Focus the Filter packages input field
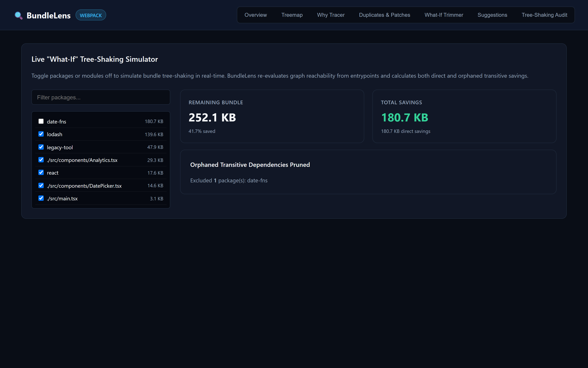The height and width of the screenshot is (368, 588). (x=101, y=97)
